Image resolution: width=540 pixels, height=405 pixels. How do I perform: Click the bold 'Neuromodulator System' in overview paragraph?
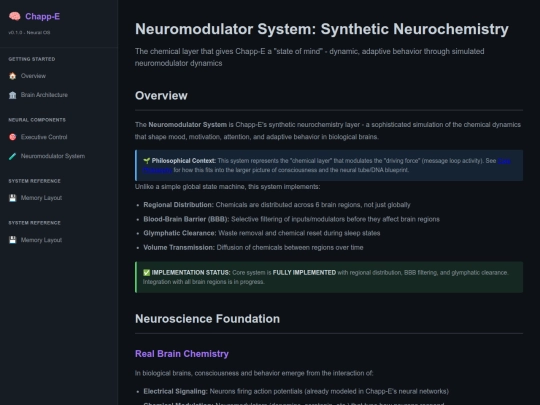pyautogui.click(x=187, y=125)
